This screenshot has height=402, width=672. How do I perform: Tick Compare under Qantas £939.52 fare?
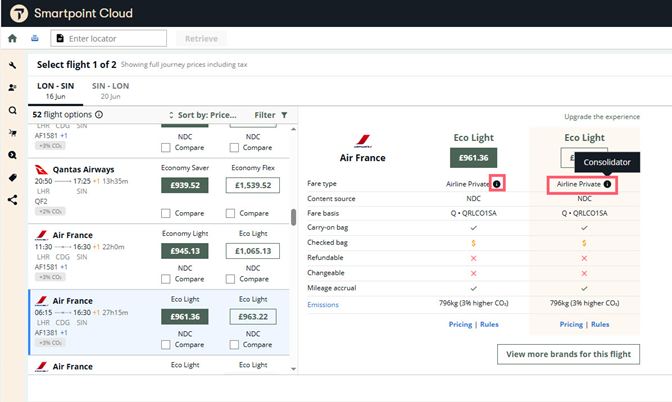pyautogui.click(x=166, y=213)
